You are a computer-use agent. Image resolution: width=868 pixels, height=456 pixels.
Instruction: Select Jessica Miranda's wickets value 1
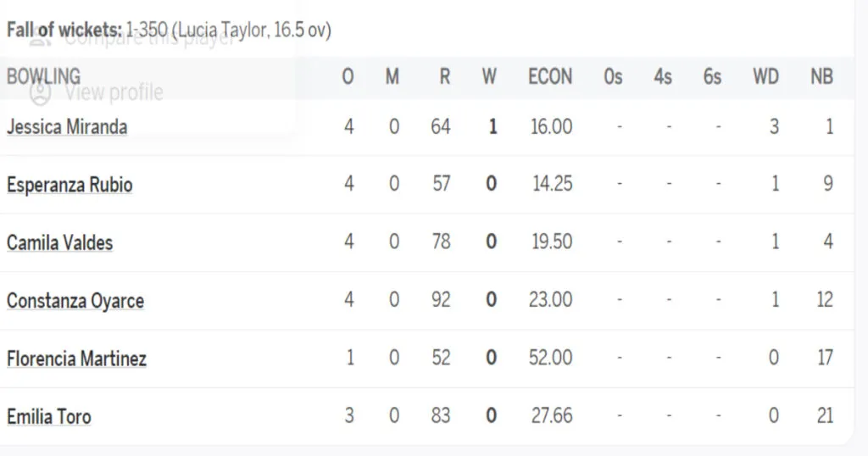click(492, 127)
